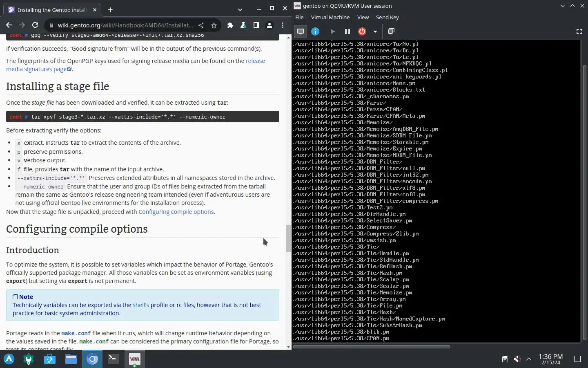Follow the 'shell's' link in the Note
Viewport: 588px width, 368px height.
(x=141, y=305)
